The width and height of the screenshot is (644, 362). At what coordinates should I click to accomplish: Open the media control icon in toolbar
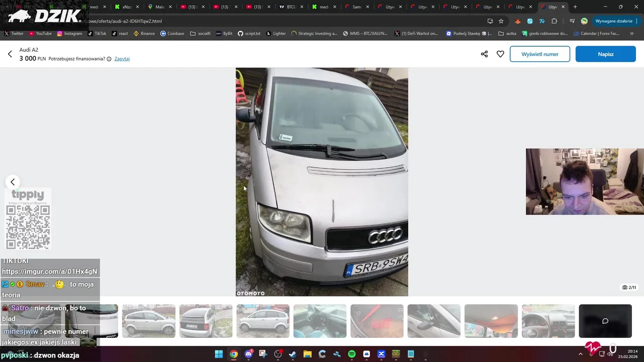(x=572, y=21)
